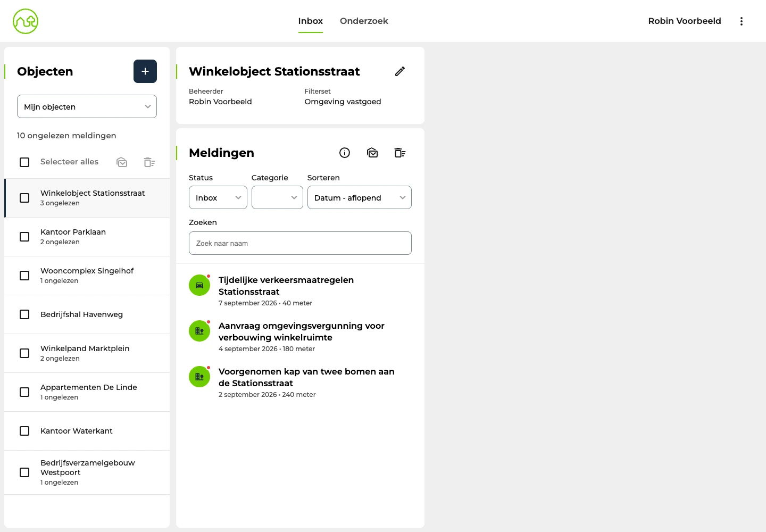Click building icon of Aanvraag omgevingsvergunning
Screen dimensions: 766x532
coord(199,331)
